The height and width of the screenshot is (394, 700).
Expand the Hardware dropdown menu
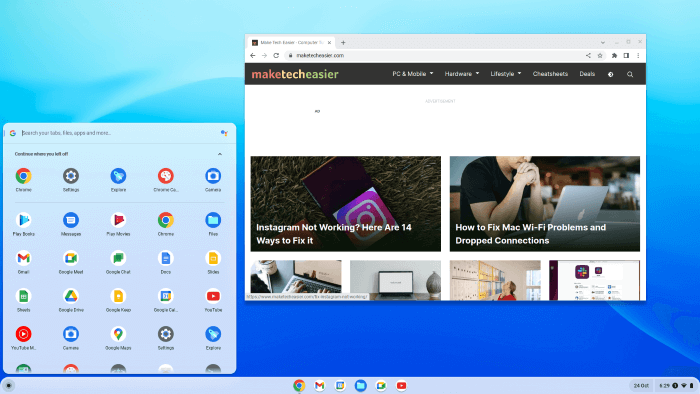click(462, 74)
